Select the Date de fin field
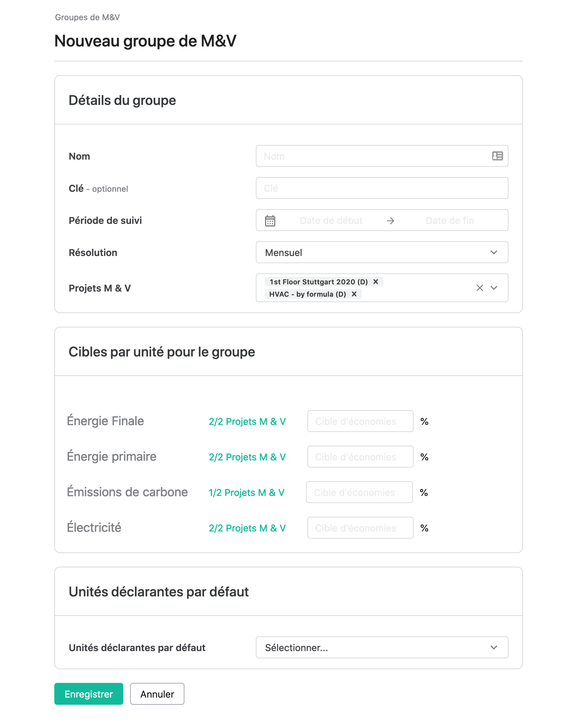569x728 pixels. pyautogui.click(x=449, y=220)
